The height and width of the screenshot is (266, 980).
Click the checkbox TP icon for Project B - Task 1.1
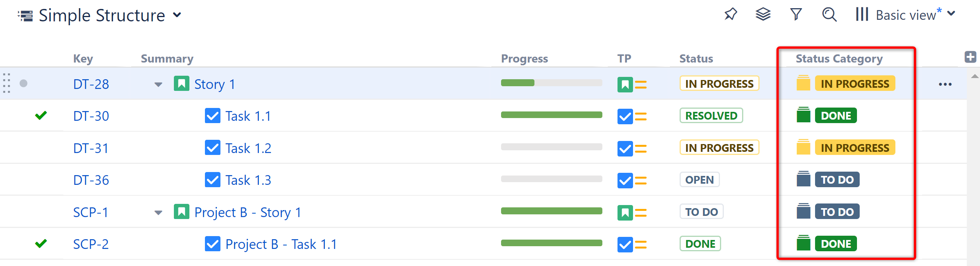[625, 243]
